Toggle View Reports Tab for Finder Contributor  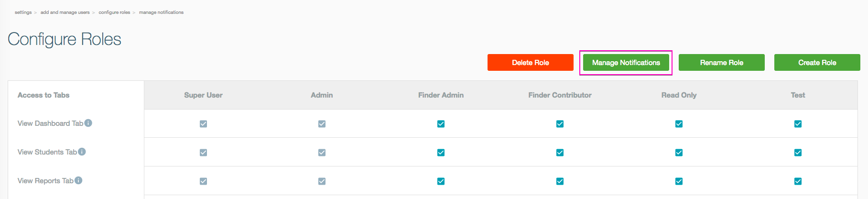click(x=560, y=181)
